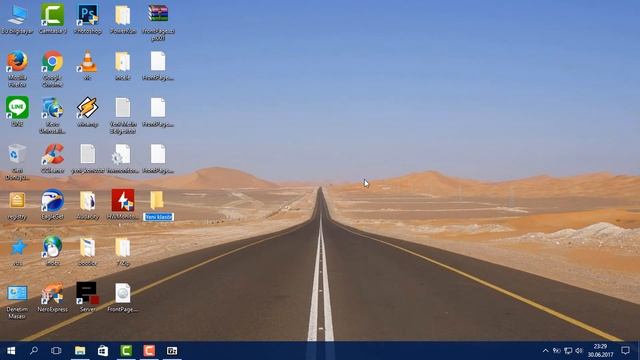Select the highlighted Yeni klasör folder icon
Viewport: 640px width, 360px height.
tap(157, 200)
